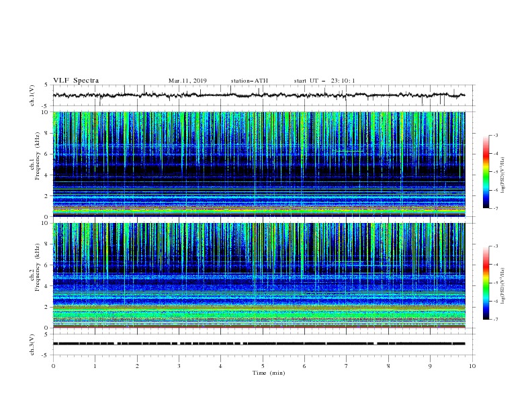The height and width of the screenshot is (411, 532).
Task: Click the time-axis tick label '1'
Action: click(x=95, y=366)
